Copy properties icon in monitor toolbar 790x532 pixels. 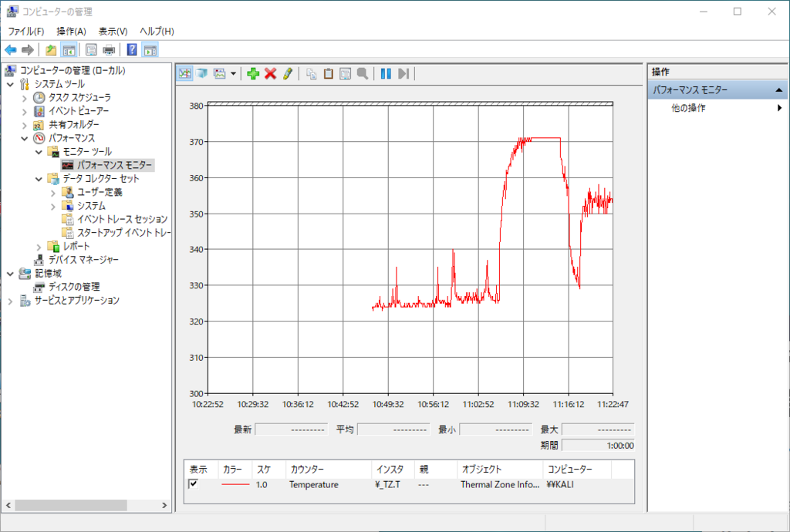(312, 73)
